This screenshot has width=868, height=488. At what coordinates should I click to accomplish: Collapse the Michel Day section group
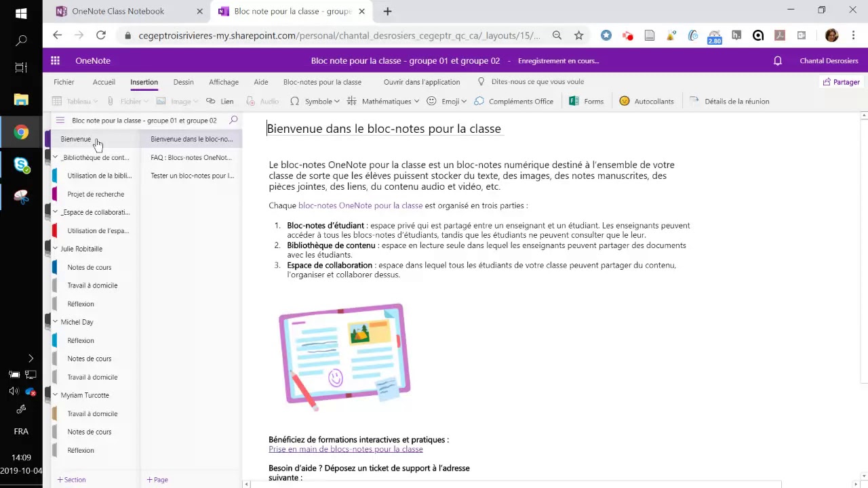tap(56, 322)
